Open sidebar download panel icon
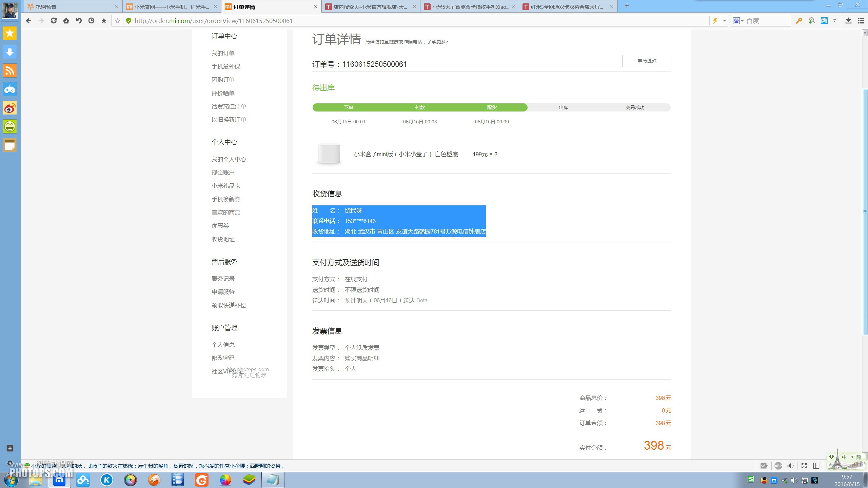The image size is (868, 488). point(10,52)
